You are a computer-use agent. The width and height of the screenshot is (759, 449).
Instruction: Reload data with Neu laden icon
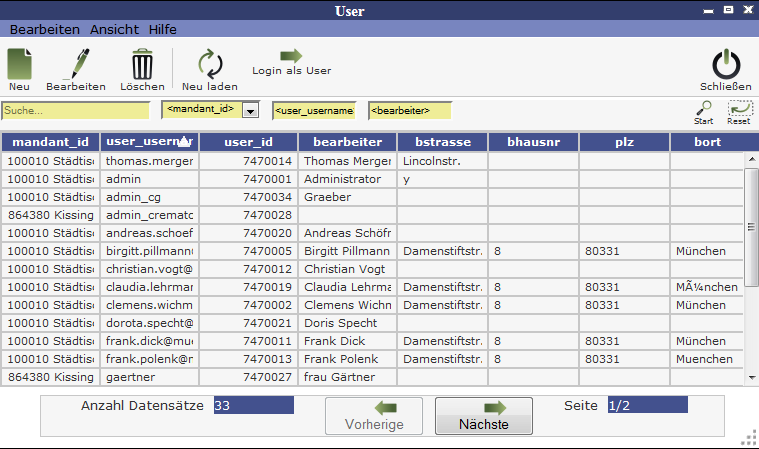click(x=209, y=65)
